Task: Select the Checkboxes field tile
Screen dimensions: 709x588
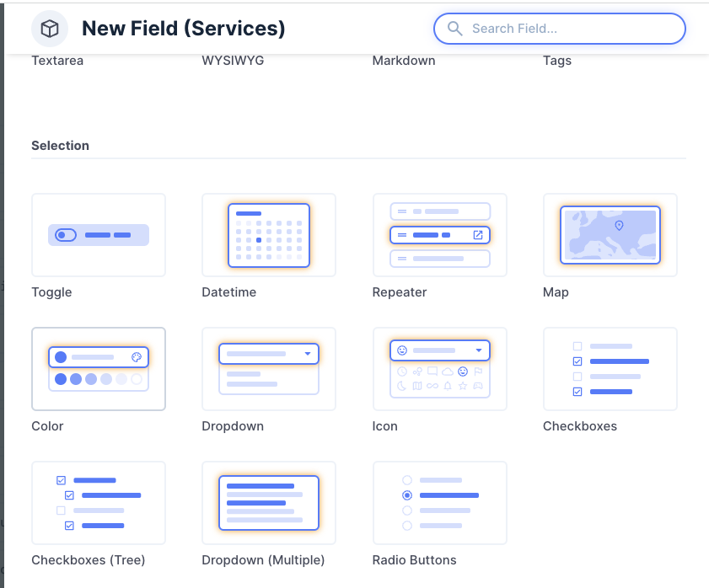Action: [x=610, y=369]
